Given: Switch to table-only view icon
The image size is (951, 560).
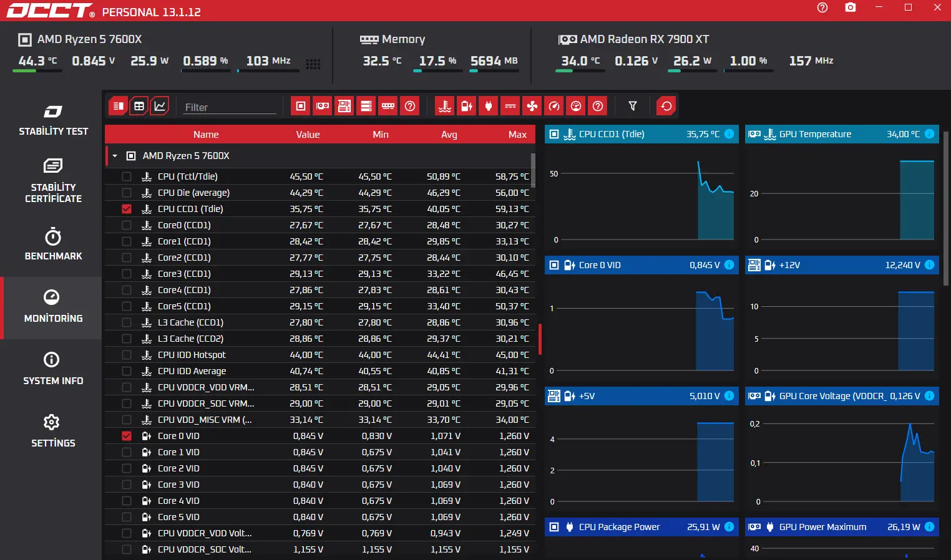Looking at the screenshot, I should click(139, 106).
